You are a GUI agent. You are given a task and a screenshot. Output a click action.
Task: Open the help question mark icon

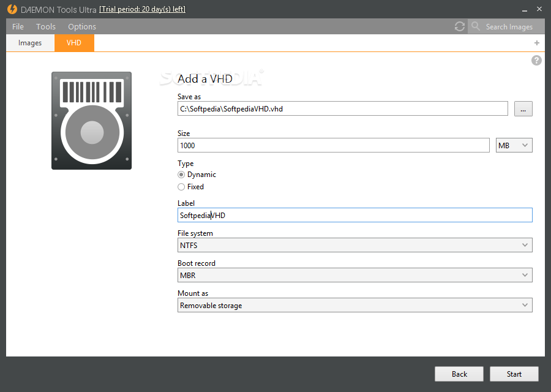pos(536,61)
